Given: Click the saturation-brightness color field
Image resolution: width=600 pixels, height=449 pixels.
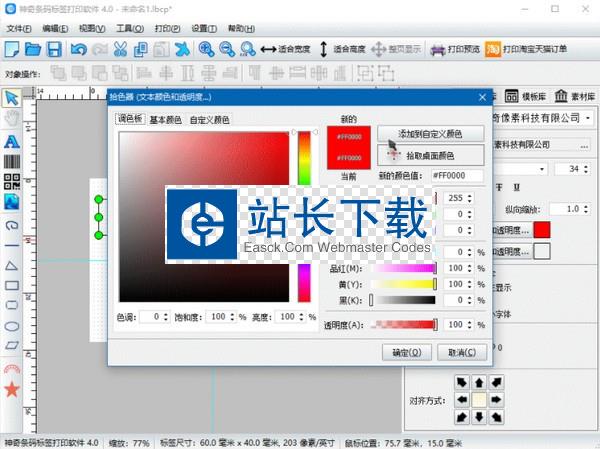Looking at the screenshot, I should pyautogui.click(x=204, y=217).
